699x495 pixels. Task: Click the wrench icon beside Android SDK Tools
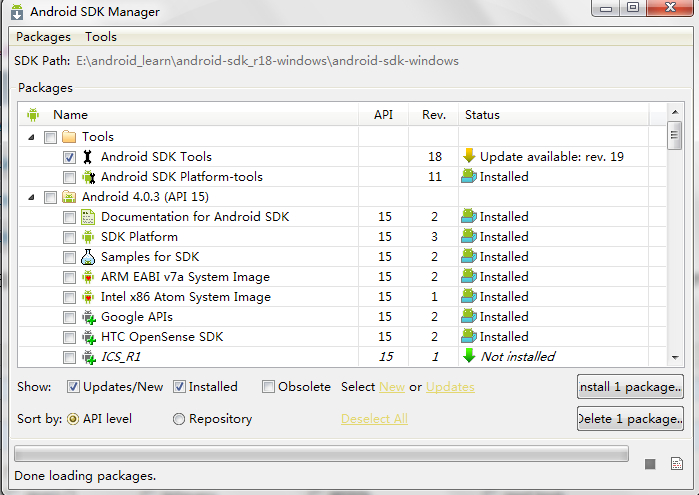point(88,157)
